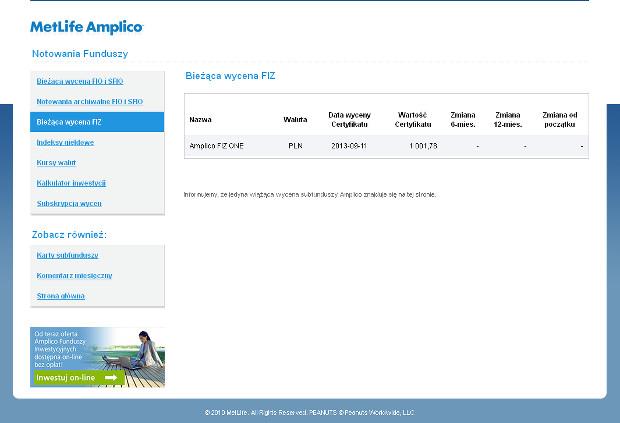Screen dimensions: 620x423
Task: Open Subskrypcja wycen link
Action: pyautogui.click(x=69, y=203)
